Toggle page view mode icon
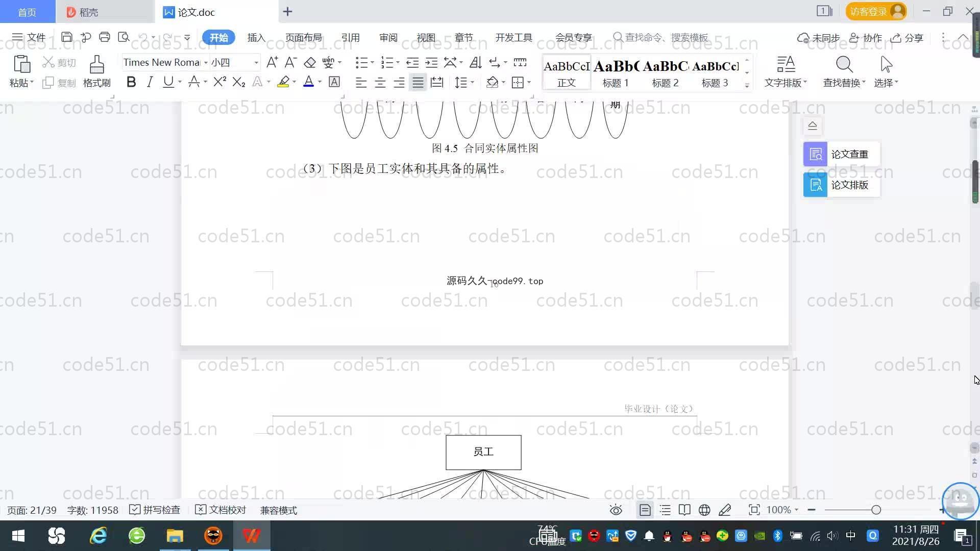This screenshot has height=551, width=980. point(645,510)
